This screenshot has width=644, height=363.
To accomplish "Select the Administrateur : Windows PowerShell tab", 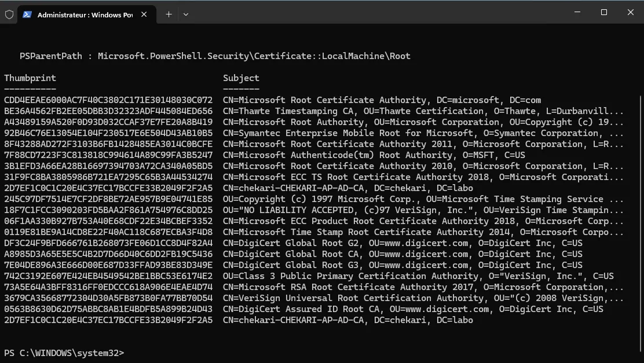I will click(x=85, y=15).
